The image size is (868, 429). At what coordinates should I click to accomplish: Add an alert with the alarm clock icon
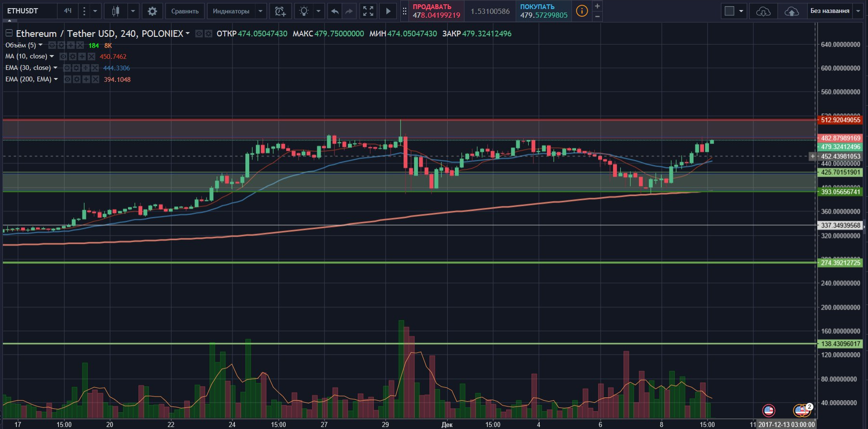coord(280,11)
